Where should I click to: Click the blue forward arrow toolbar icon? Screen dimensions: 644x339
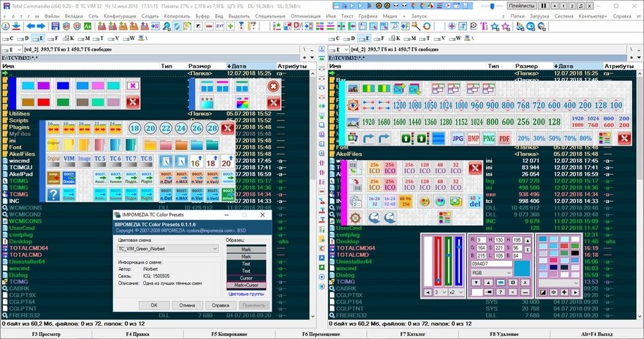point(41,26)
